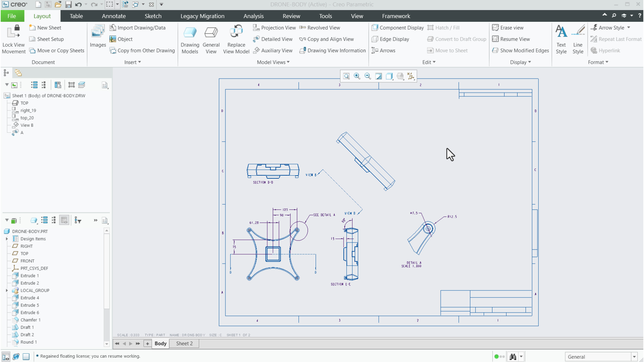Image resolution: width=644 pixels, height=362 pixels.
Task: Click the Zoom In magnifier icon
Action: tap(357, 76)
